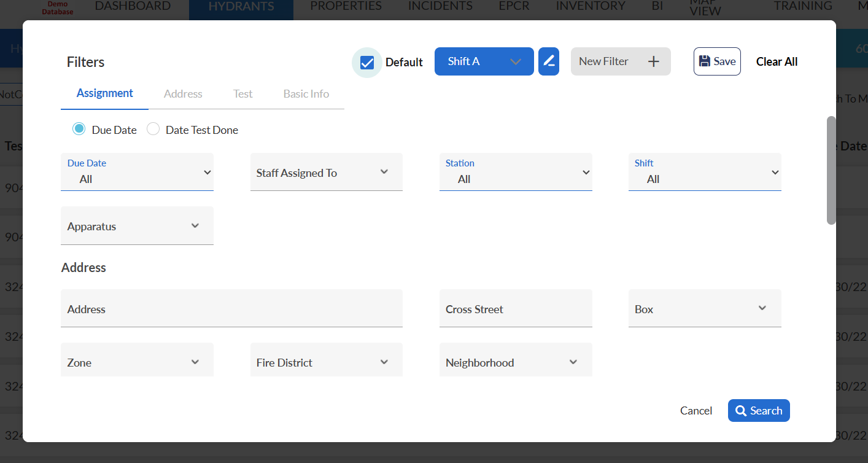Click Cancel to dismiss the filters
Screen dimensions: 868x463
pos(696,411)
